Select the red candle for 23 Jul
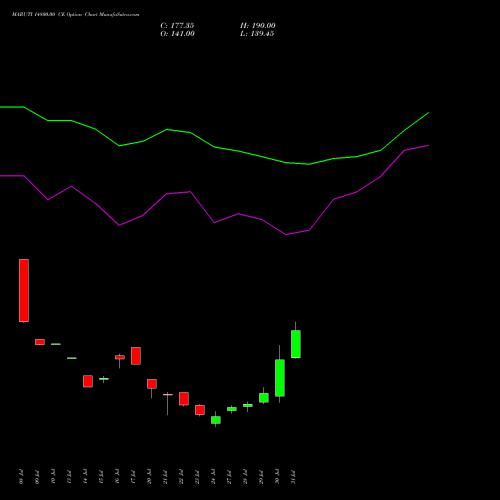Screen dimensions: 500x500 [200, 410]
